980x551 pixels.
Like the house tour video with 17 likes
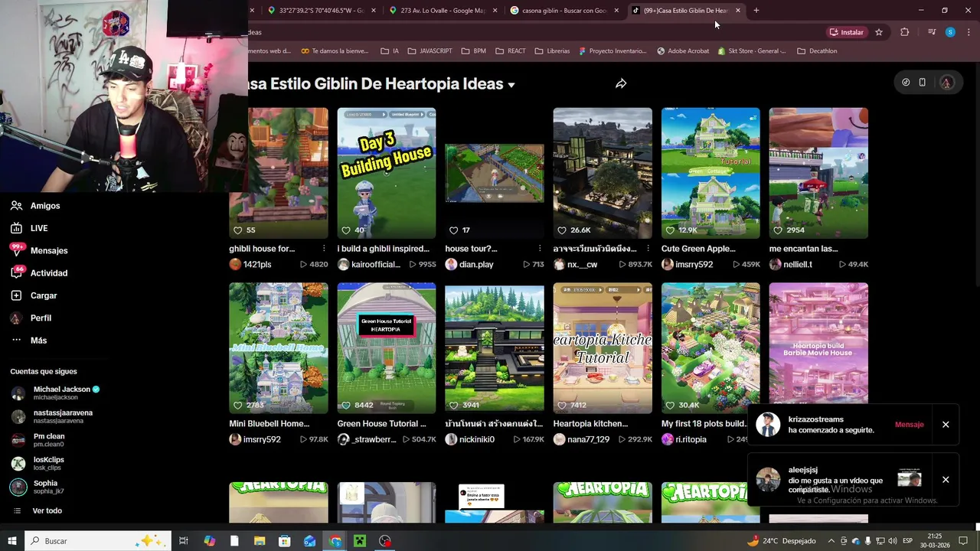click(x=454, y=230)
